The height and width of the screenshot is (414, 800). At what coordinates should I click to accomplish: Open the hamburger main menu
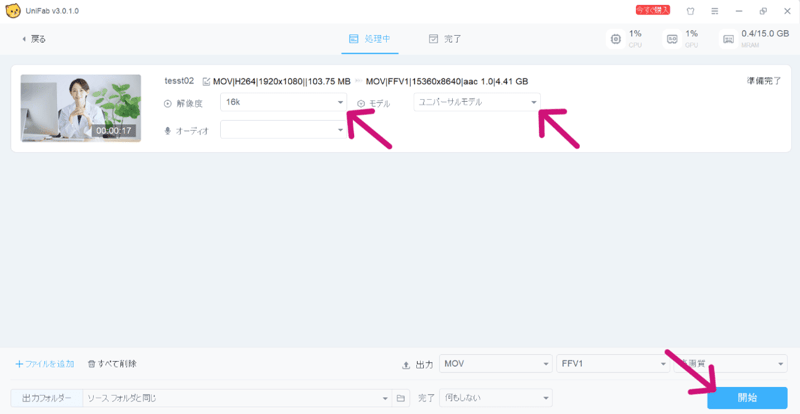(x=712, y=10)
